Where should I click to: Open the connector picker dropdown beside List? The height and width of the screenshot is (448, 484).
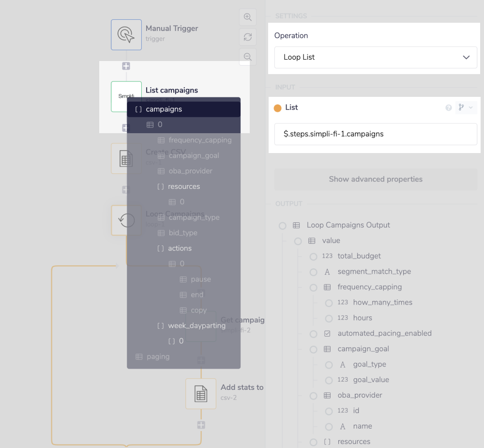465,107
